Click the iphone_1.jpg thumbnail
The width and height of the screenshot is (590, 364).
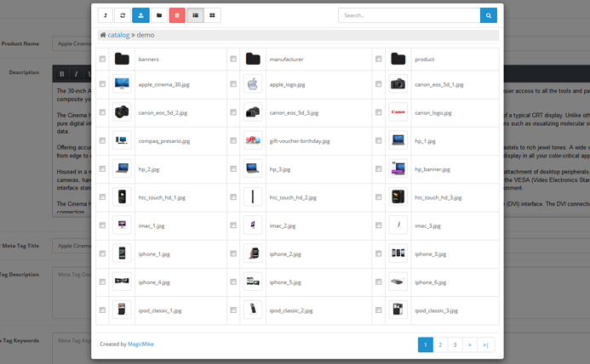[x=122, y=253]
